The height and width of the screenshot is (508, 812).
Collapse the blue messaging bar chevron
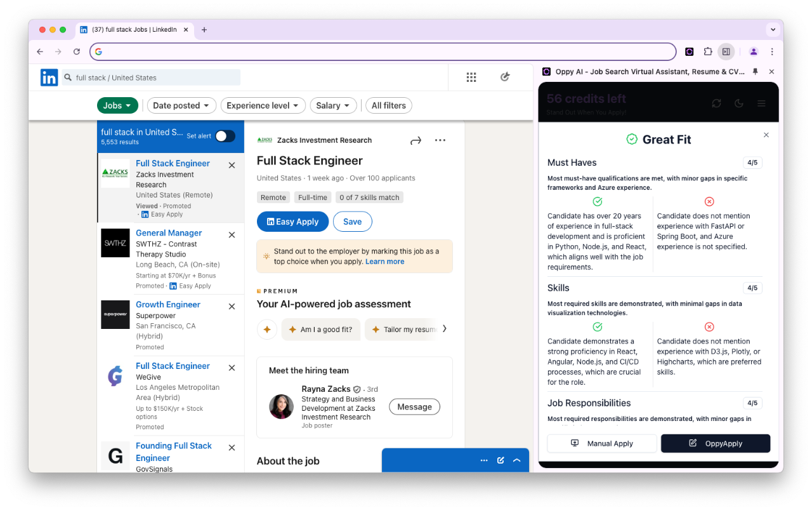516,460
